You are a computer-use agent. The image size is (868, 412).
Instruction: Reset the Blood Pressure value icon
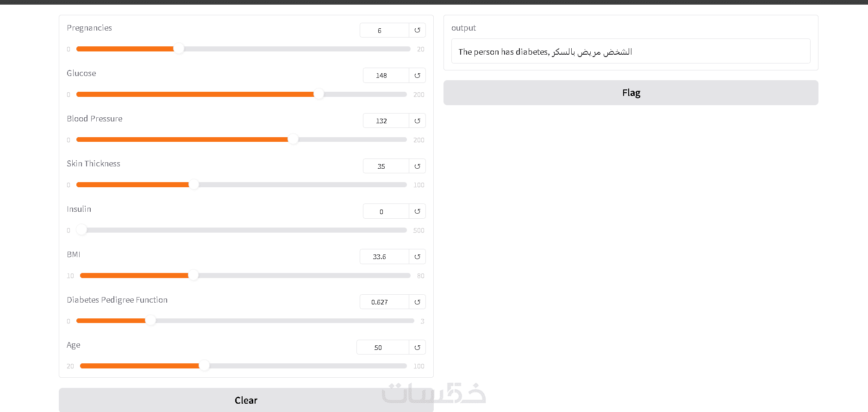pyautogui.click(x=417, y=121)
